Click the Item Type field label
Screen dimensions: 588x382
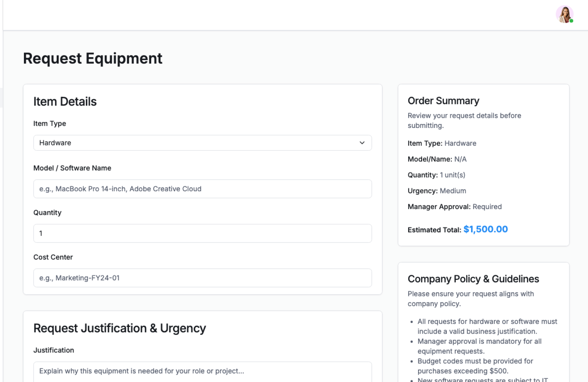[50, 124]
